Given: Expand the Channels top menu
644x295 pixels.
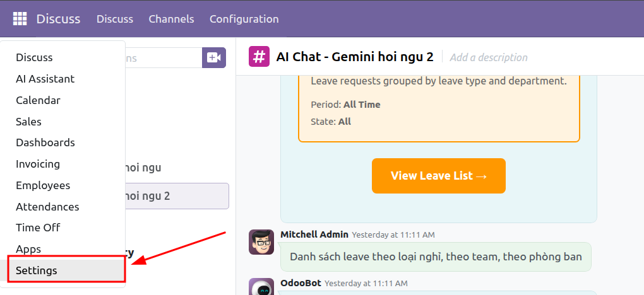Looking at the screenshot, I should point(171,19).
